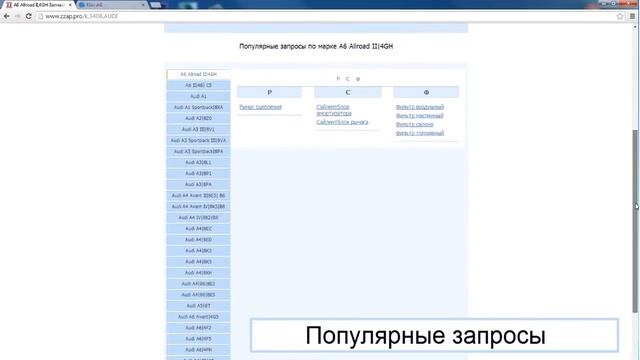
Task: Select A6 II|4B| C5 sidebar item
Action: [198, 85]
